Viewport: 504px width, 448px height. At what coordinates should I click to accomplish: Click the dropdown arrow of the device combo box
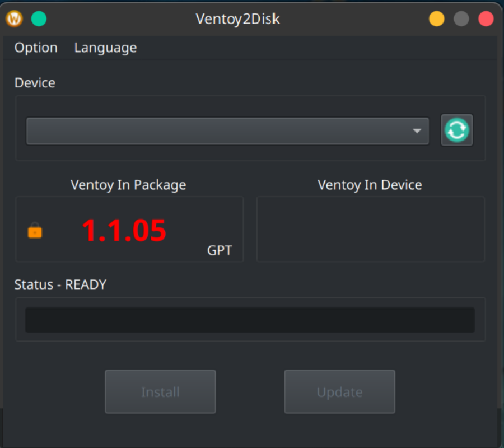click(417, 130)
